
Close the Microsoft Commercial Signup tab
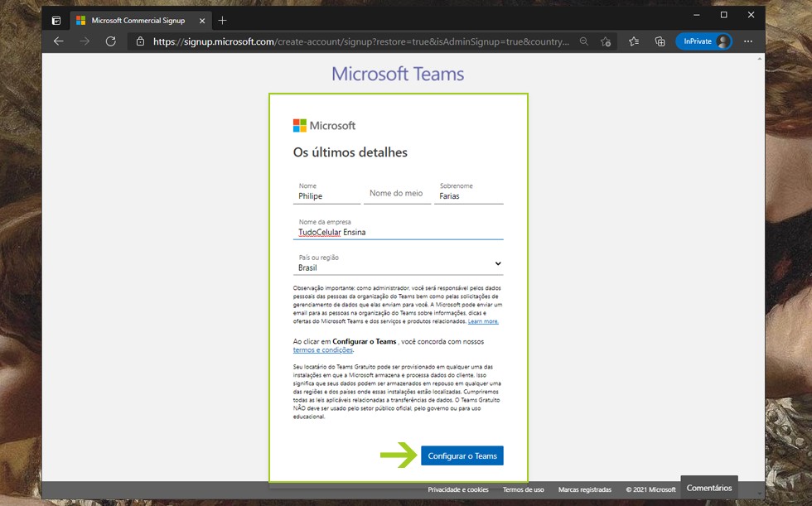coord(202,20)
